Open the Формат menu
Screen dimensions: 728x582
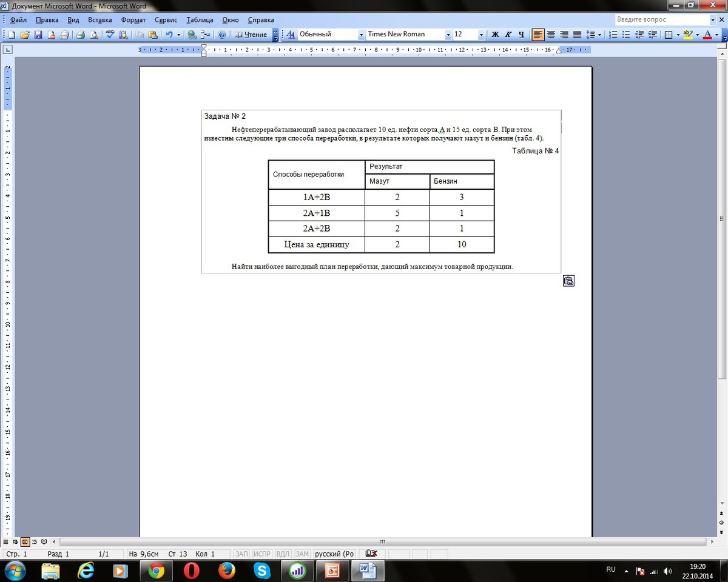[x=133, y=19]
